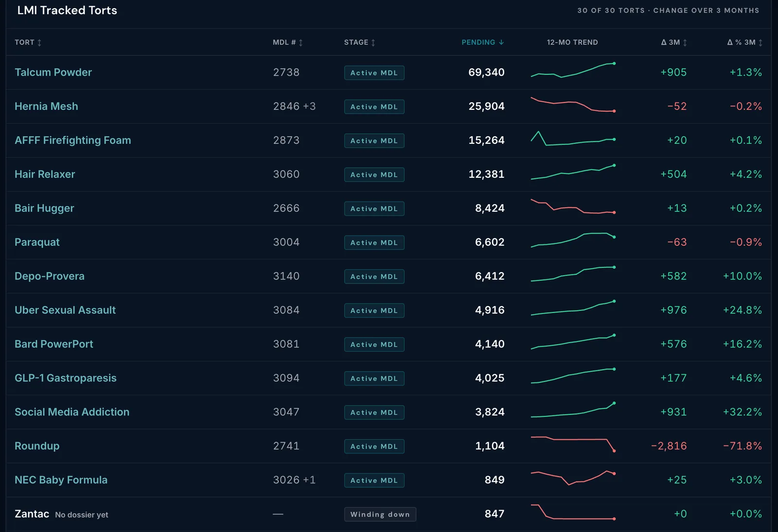778x532 pixels.
Task: Click the Active MDL badge for Talcum Powder
Action: (374, 73)
